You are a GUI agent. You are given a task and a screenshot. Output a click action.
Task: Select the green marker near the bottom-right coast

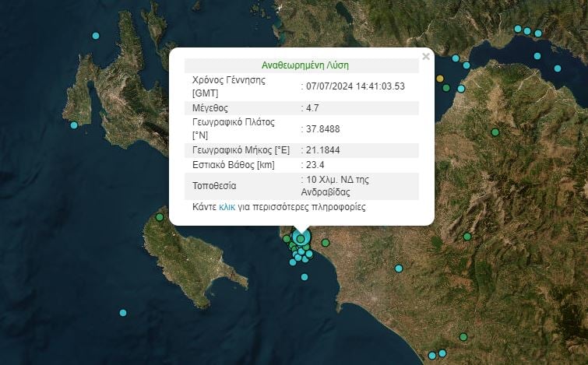click(x=463, y=336)
